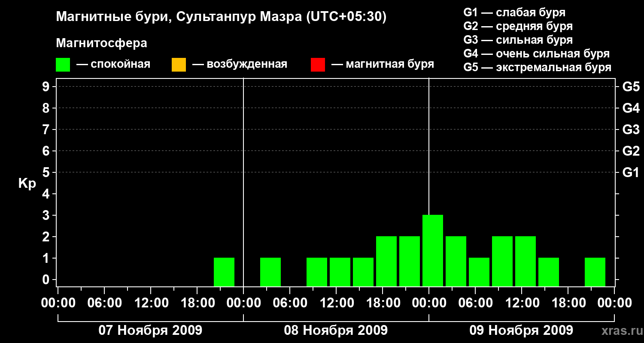Click the '06:00' time label under 09 November
Image resolution: width=644 pixels, height=343 pixels.
[475, 303]
